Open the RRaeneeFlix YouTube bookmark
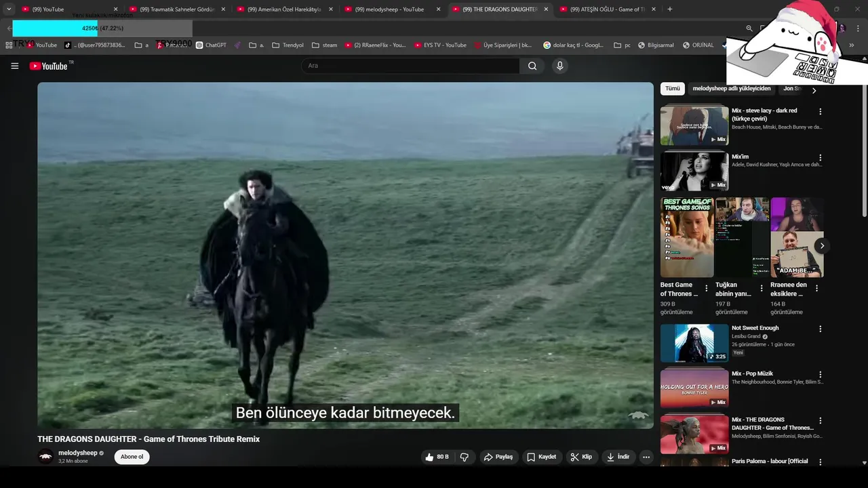 tap(375, 45)
